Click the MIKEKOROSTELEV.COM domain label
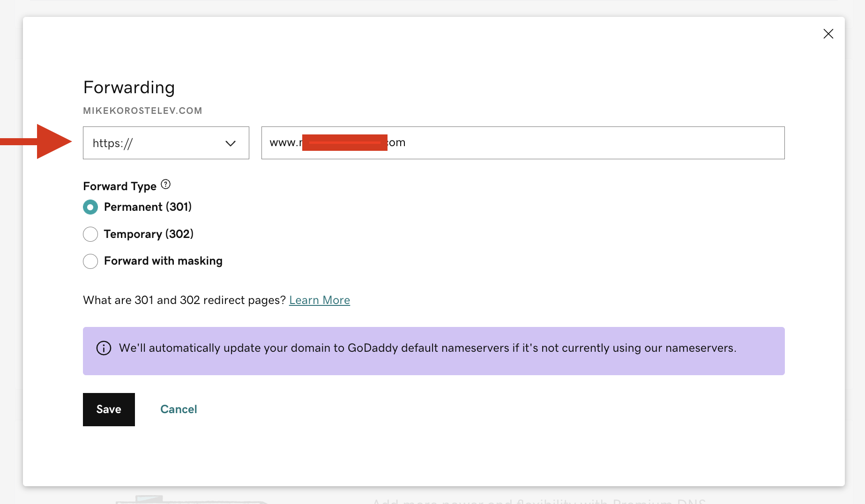The height and width of the screenshot is (504, 865). (142, 111)
